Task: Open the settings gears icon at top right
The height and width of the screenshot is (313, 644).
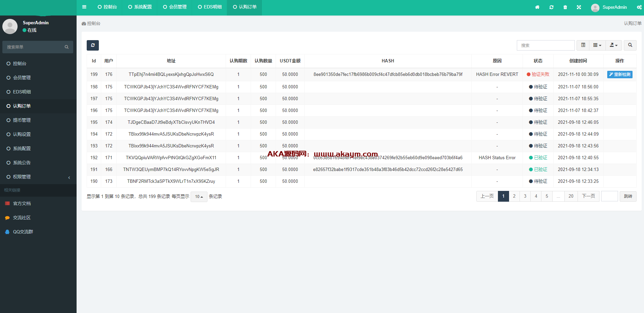Action: (x=639, y=7)
